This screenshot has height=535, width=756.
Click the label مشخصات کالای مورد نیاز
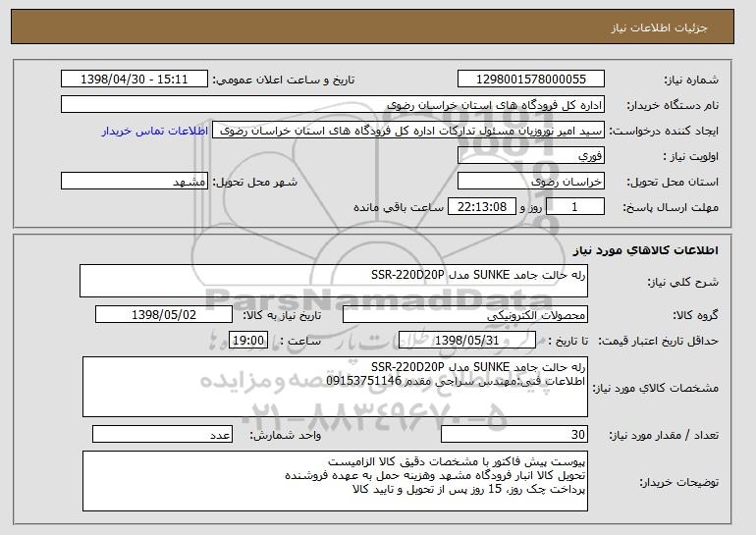pos(655,388)
